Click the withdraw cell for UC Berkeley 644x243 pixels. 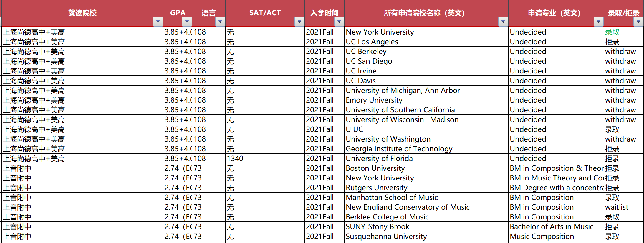coord(624,52)
